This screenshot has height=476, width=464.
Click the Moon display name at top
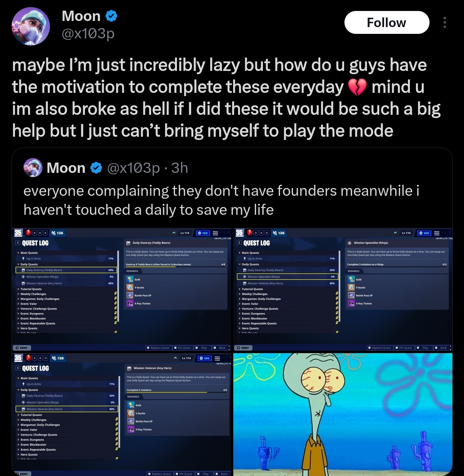coord(81,16)
